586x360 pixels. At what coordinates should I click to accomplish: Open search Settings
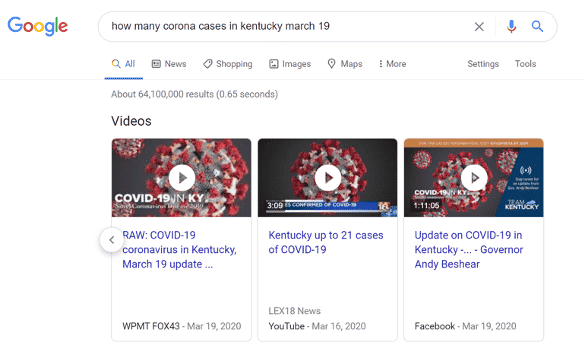(x=483, y=64)
